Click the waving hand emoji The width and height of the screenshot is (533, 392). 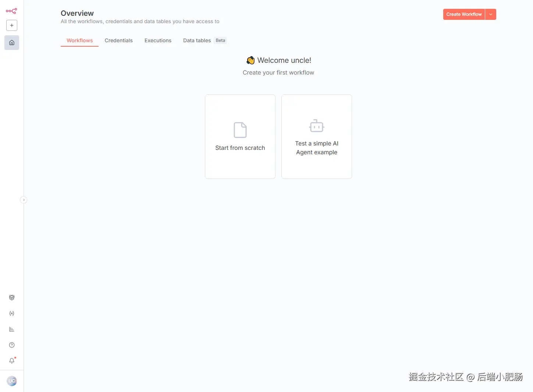[x=250, y=60]
